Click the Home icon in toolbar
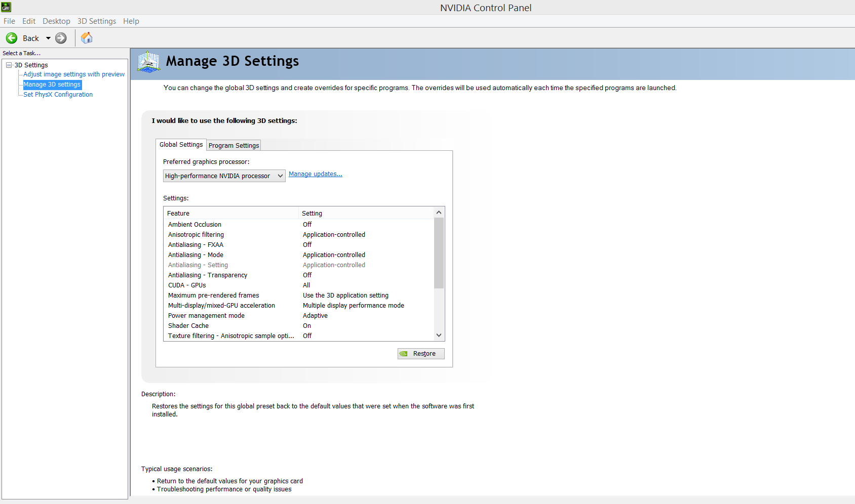This screenshot has width=855, height=504. [87, 38]
